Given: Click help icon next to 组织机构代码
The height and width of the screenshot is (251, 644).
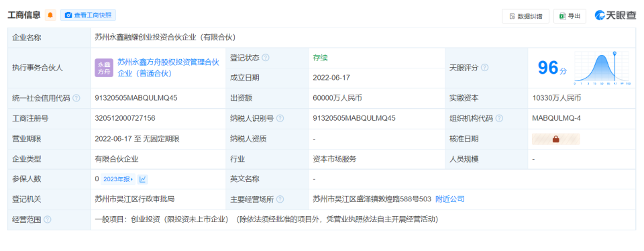Looking at the screenshot, I should pyautogui.click(x=499, y=118).
